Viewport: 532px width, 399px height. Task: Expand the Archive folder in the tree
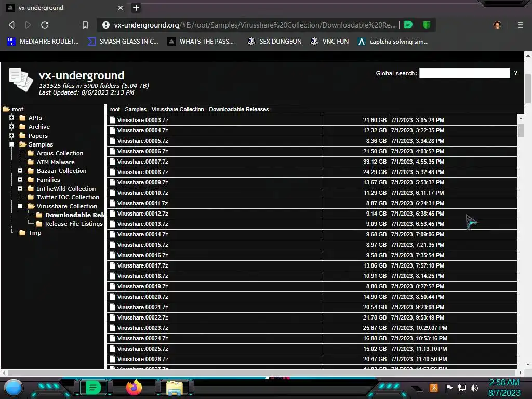[11, 127]
